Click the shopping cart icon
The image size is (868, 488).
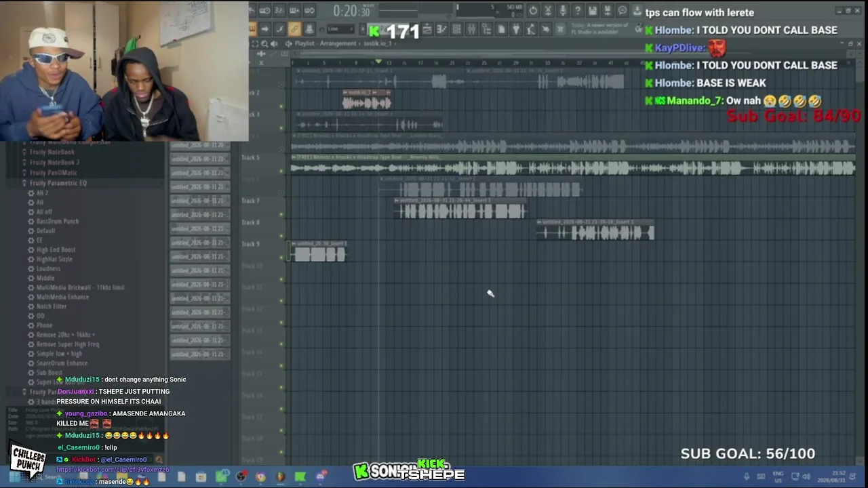pos(560,29)
